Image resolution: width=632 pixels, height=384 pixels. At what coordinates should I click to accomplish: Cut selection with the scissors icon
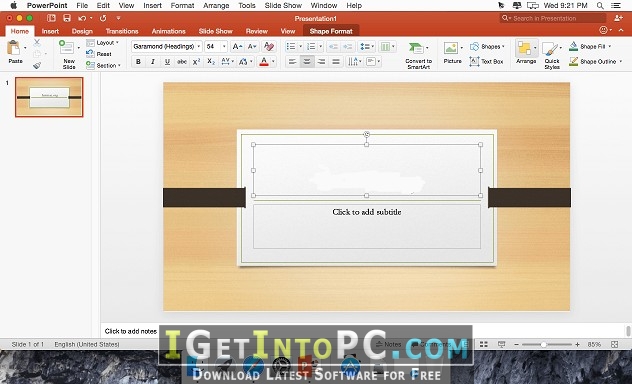click(37, 42)
